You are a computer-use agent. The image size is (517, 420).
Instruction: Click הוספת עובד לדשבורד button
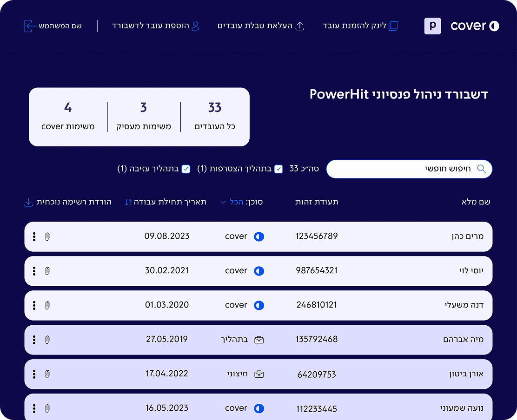point(156,26)
